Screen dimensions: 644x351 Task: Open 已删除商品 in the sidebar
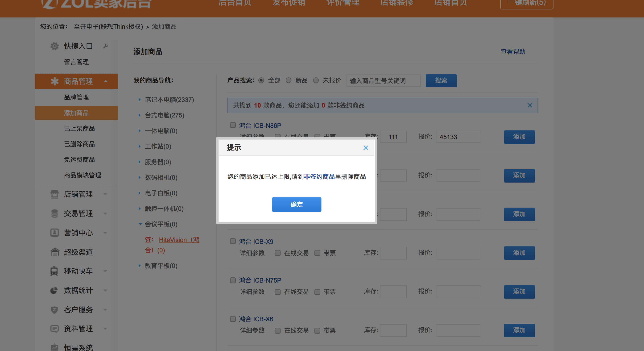(79, 144)
